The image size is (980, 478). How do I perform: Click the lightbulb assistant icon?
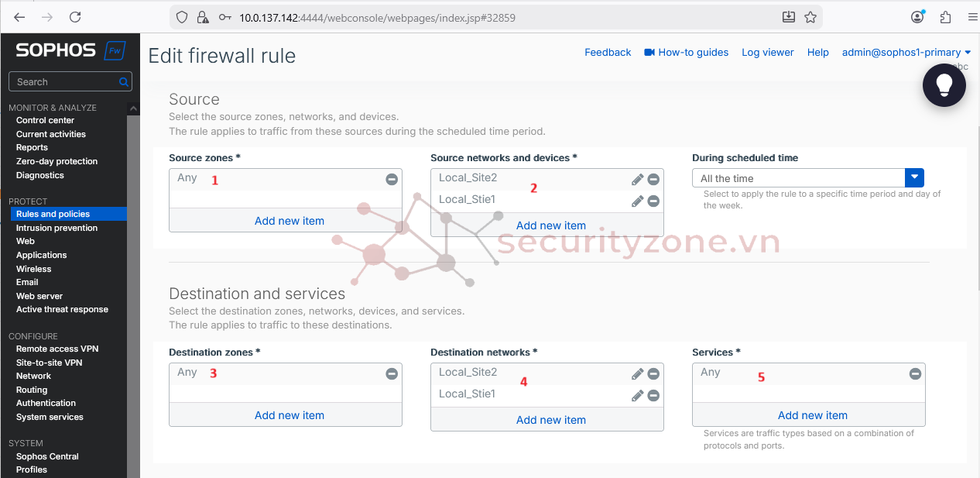click(x=944, y=84)
